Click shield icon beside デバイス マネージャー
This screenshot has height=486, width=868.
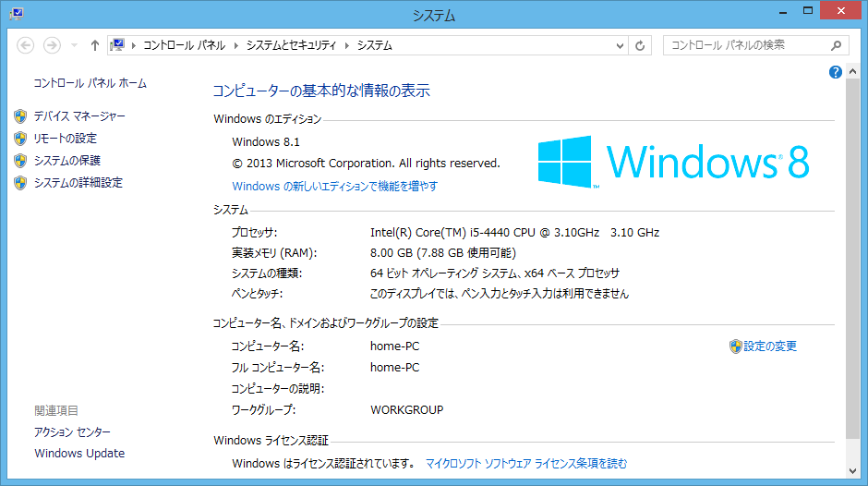[20, 116]
